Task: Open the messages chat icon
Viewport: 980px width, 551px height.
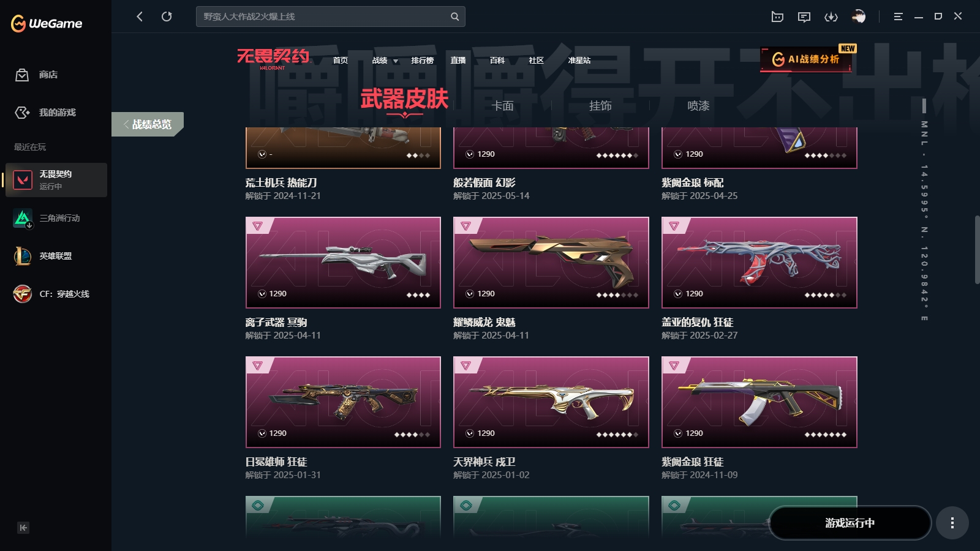Action: 804,17
